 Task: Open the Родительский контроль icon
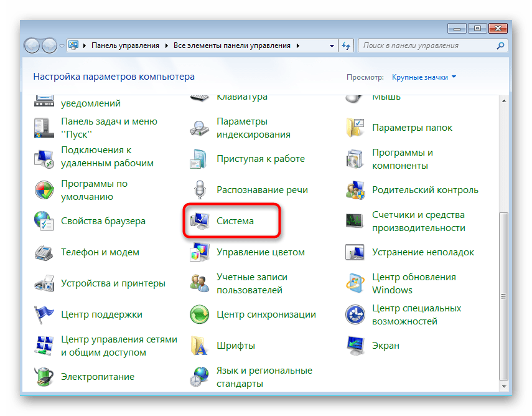[355, 190]
